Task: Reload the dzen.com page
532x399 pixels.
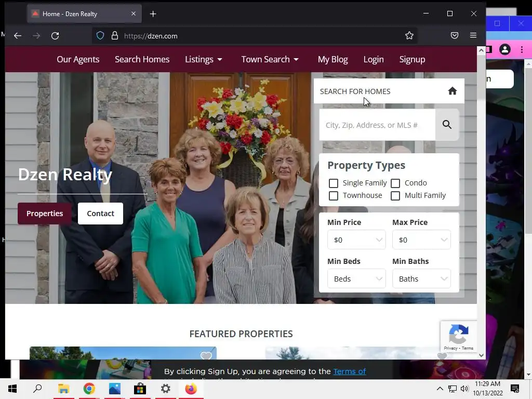Action: 55,36
